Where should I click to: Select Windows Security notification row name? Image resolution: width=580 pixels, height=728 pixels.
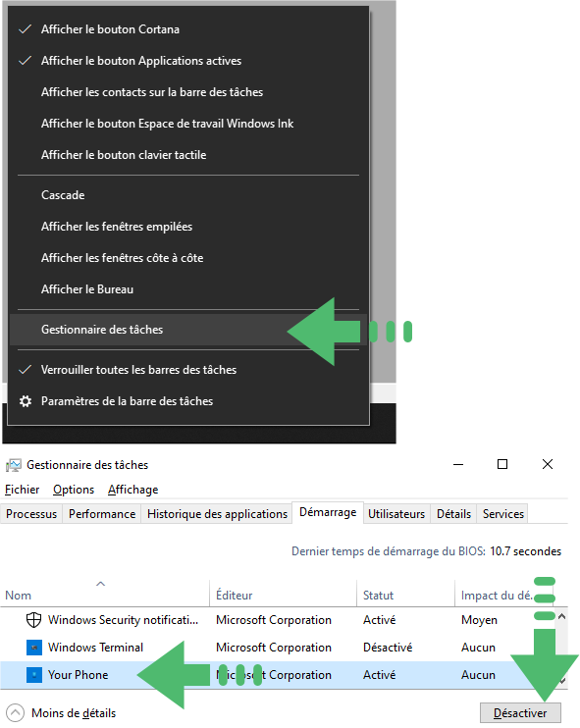click(123, 620)
